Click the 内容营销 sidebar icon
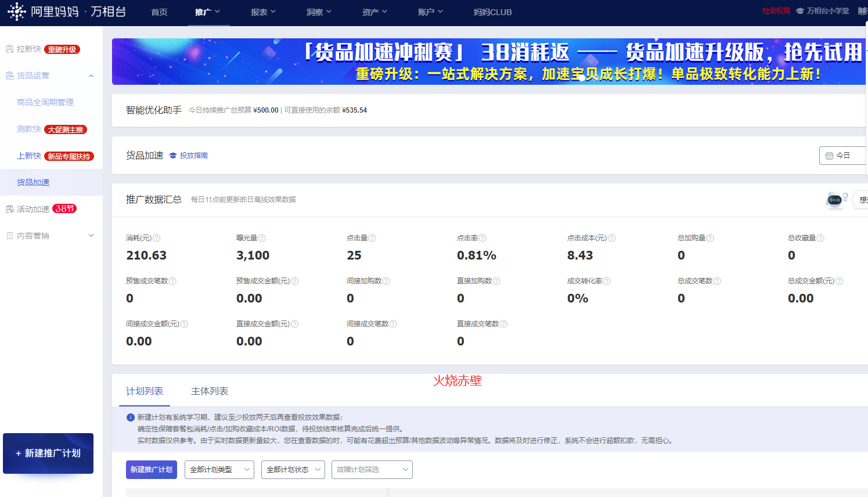 pos(10,236)
